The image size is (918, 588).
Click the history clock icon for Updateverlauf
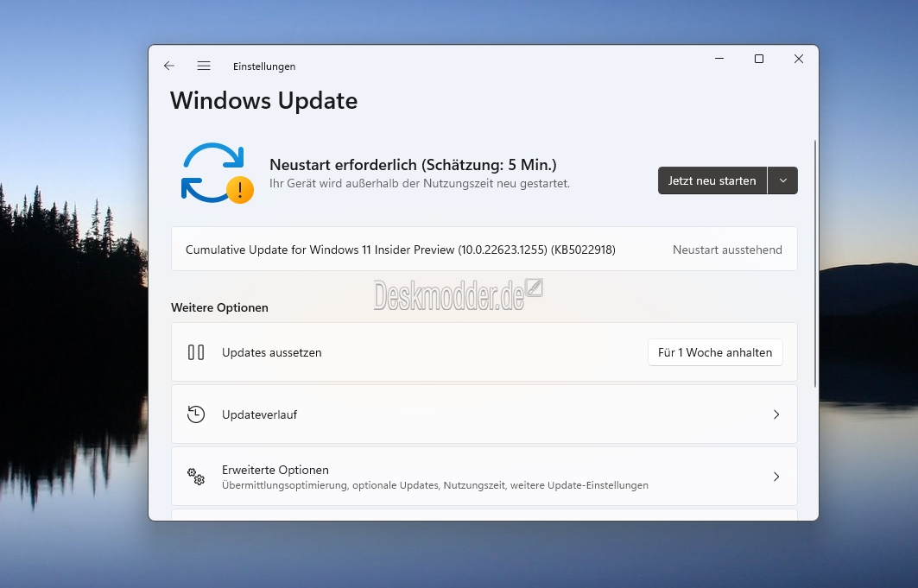pyautogui.click(x=196, y=414)
